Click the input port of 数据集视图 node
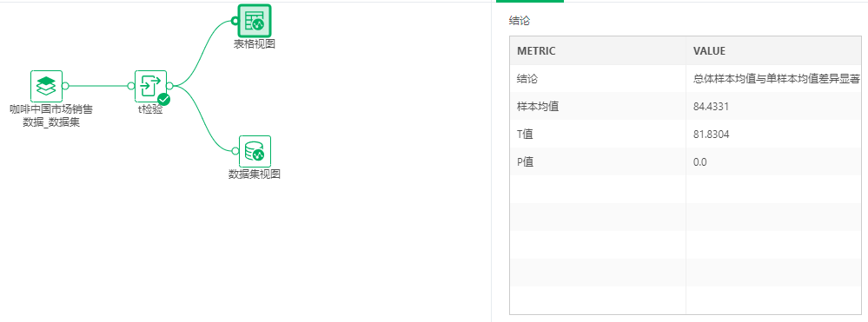868x322 pixels. 235,151
